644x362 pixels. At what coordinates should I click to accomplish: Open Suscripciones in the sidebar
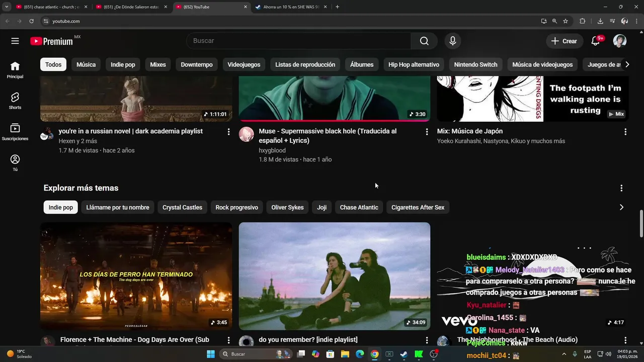tap(15, 132)
